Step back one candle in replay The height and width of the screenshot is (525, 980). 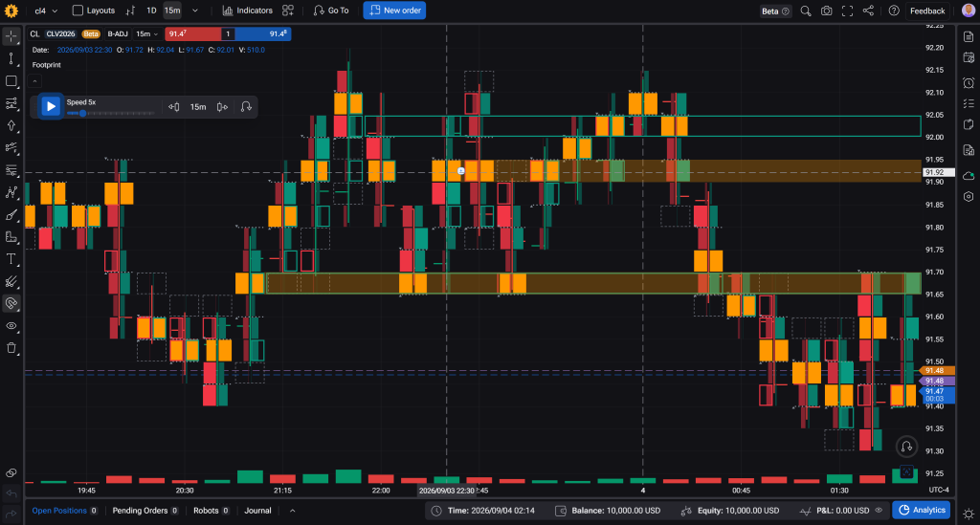tap(174, 107)
